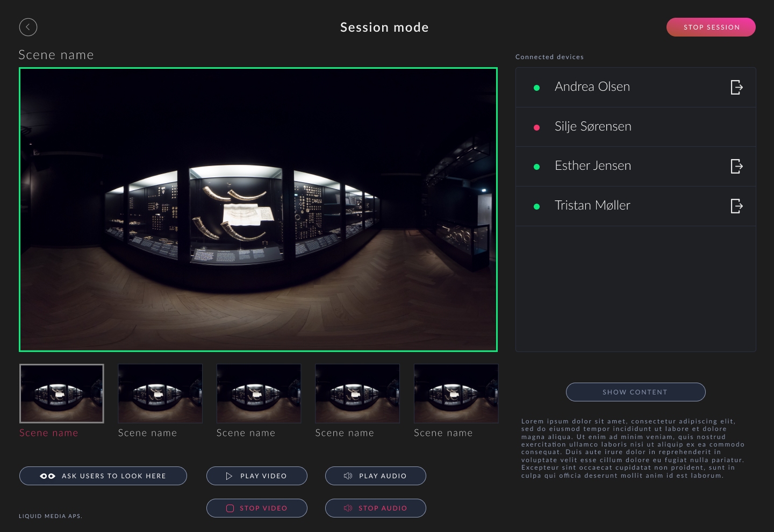Viewport: 774px width, 532px height.
Task: Click the red status dot for Silje Sørensen
Action: pyautogui.click(x=536, y=127)
